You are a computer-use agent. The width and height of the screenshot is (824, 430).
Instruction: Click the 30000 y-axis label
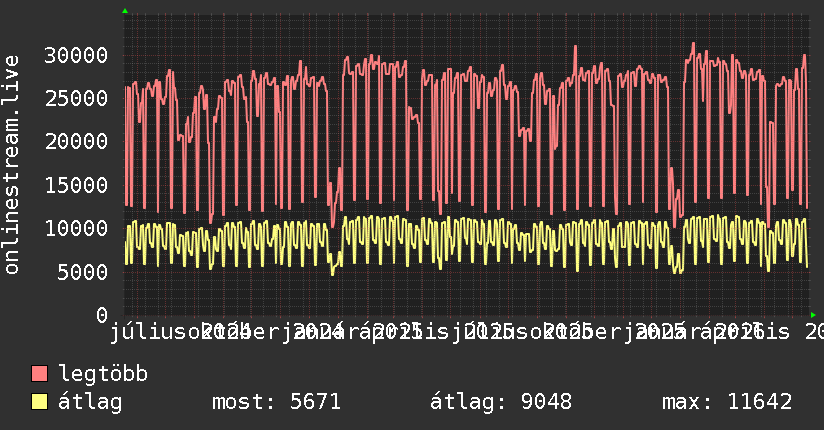point(76,55)
